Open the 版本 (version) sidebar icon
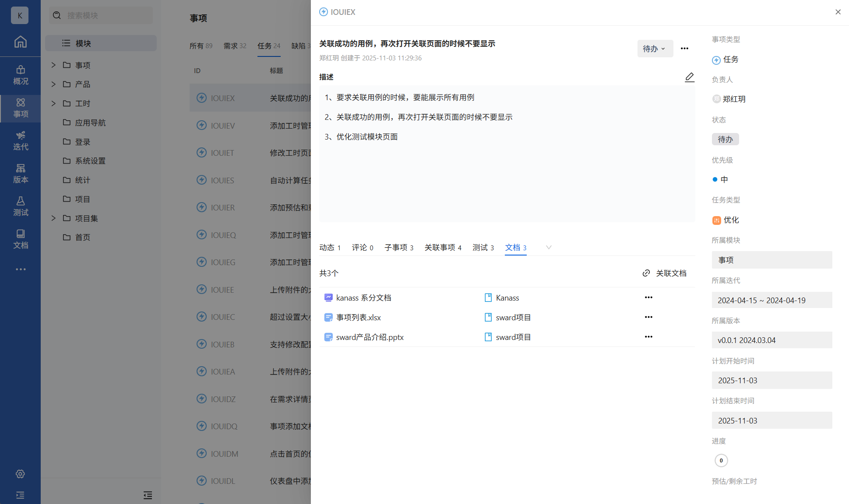Screen dimensions: 849x504 (20, 174)
